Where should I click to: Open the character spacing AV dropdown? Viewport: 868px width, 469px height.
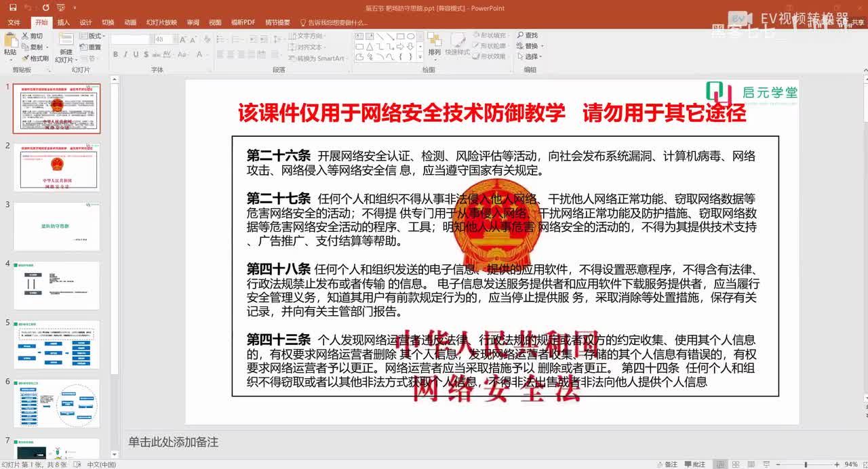point(169,55)
